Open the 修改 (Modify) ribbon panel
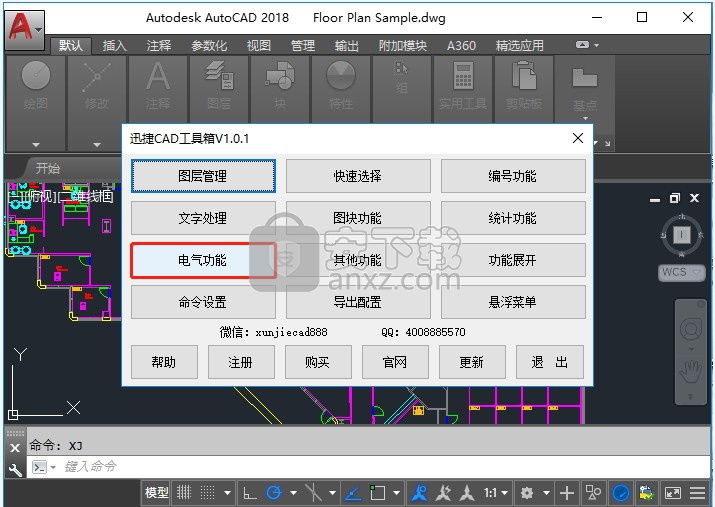 [x=97, y=87]
